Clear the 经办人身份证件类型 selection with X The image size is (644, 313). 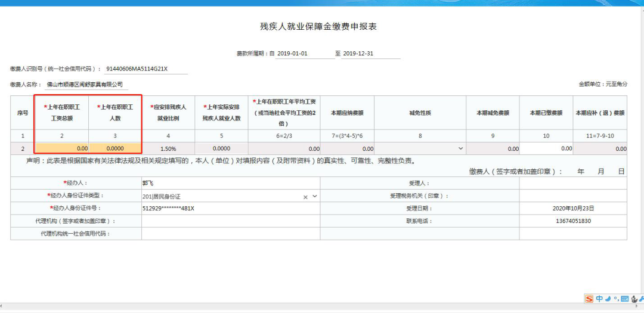point(305,196)
